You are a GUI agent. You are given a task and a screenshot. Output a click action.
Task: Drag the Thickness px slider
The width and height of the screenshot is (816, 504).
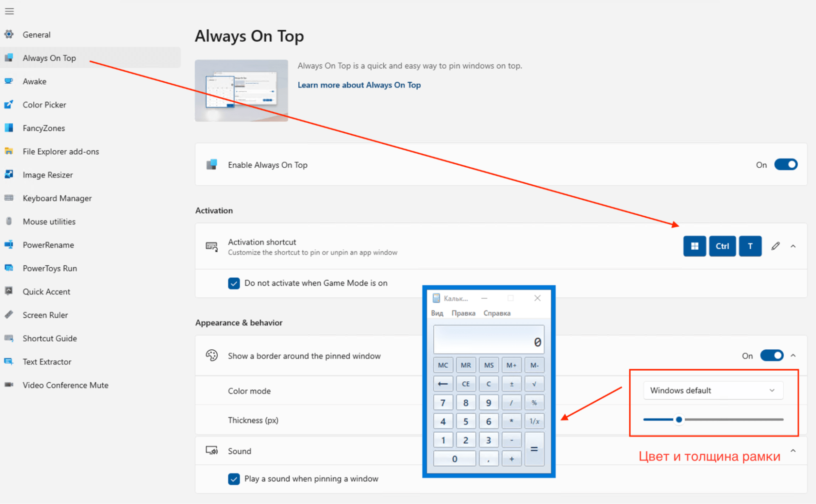678,419
